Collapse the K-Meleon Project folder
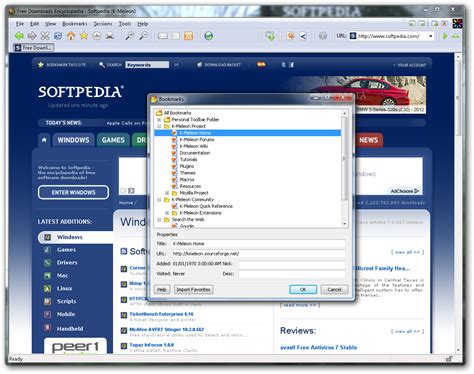This screenshot has width=474, height=374. tap(159, 126)
